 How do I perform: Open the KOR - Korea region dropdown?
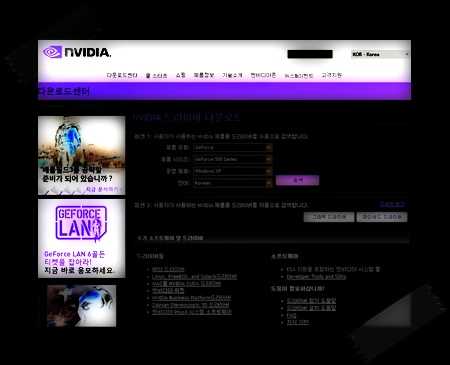[x=380, y=54]
